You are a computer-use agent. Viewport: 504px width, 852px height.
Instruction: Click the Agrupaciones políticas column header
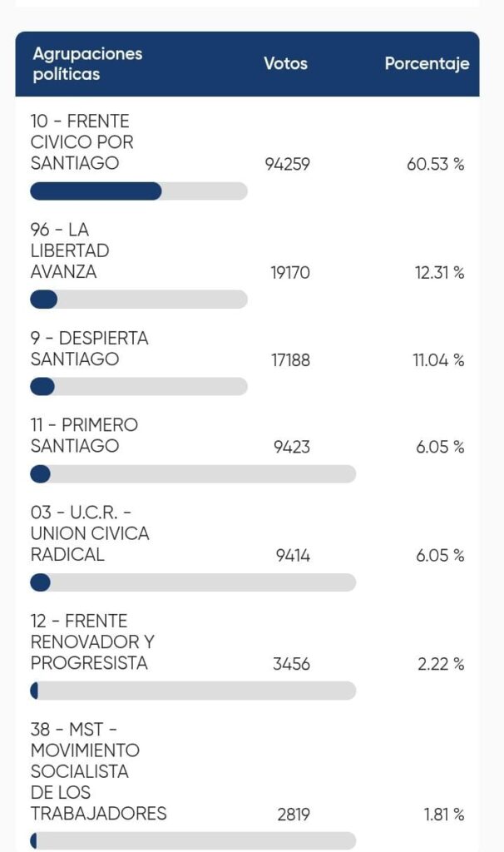[87, 63]
